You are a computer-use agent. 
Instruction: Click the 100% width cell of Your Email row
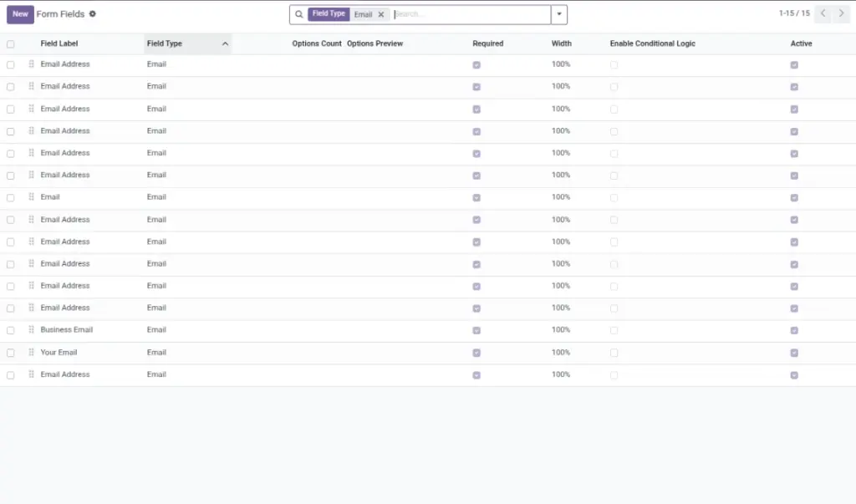click(561, 353)
